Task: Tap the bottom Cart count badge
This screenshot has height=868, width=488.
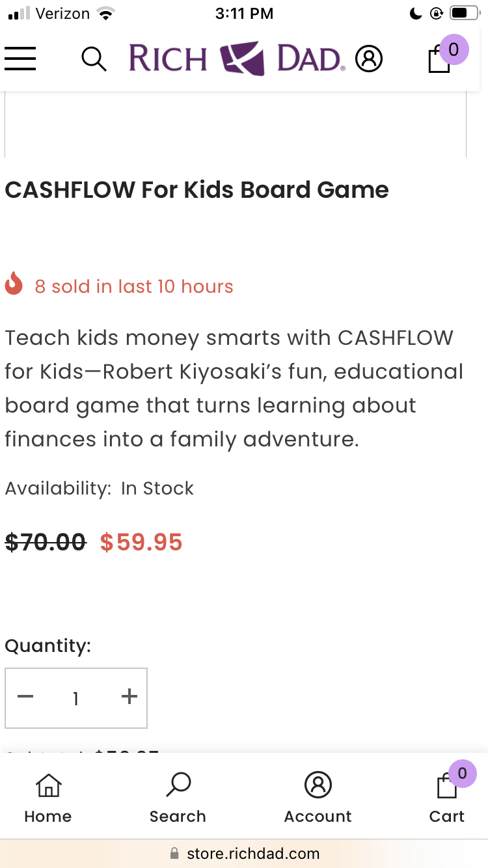Action: pyautogui.click(x=463, y=774)
